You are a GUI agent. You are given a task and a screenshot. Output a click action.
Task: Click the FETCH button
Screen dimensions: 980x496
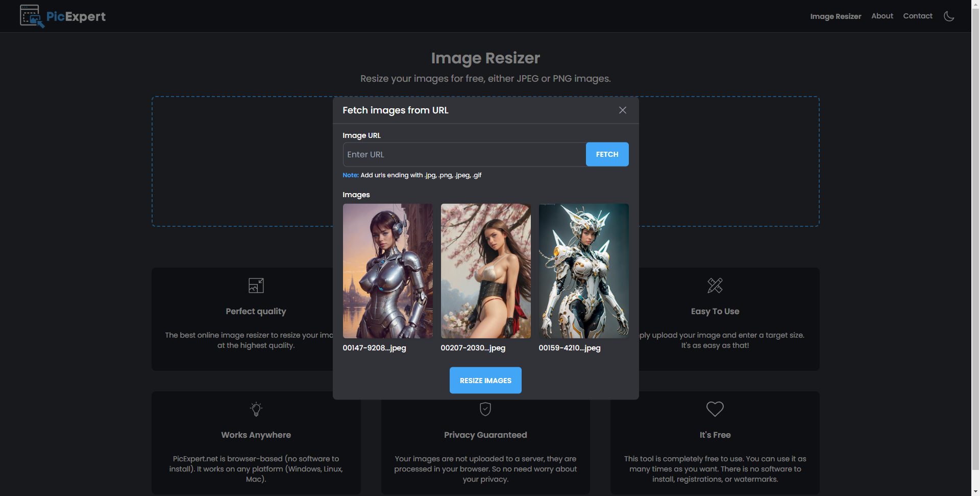tap(607, 154)
